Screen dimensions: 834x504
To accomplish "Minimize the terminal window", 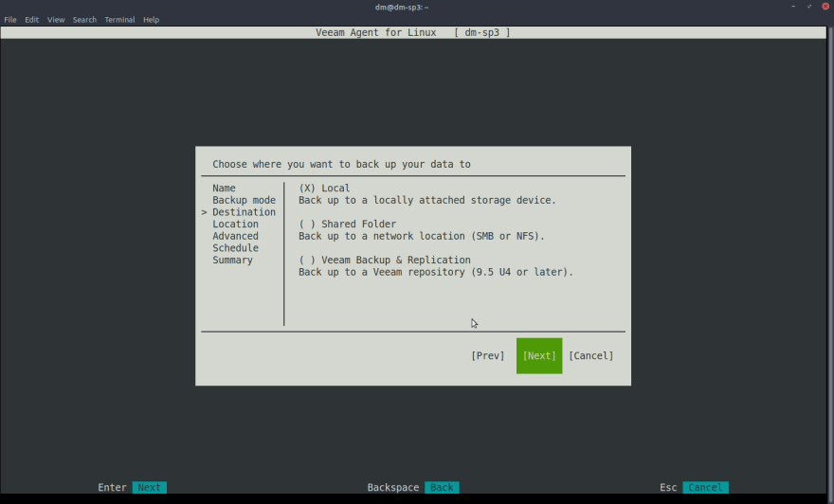I will pyautogui.click(x=793, y=7).
